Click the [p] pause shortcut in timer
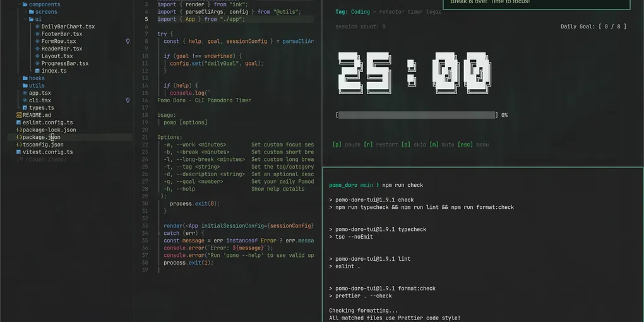 tap(346, 145)
